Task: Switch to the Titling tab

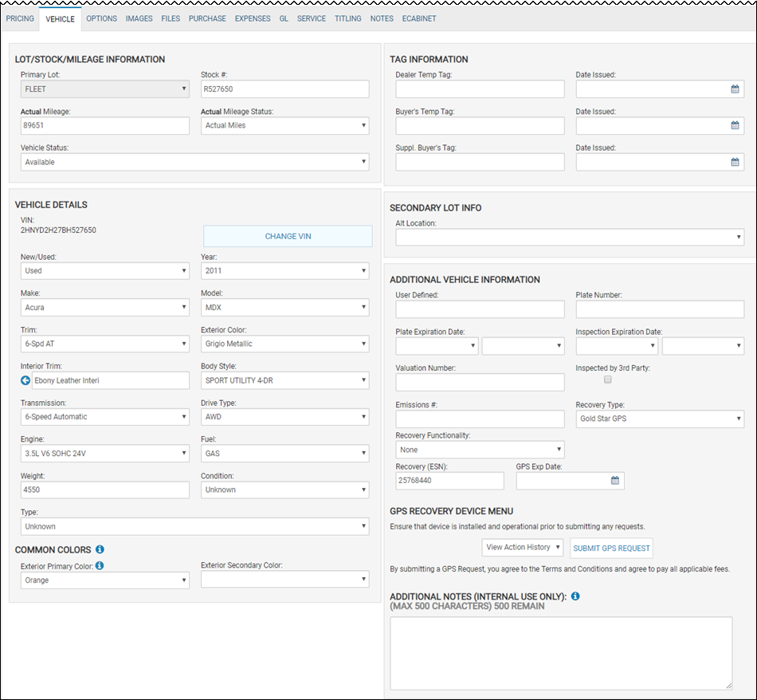Action: 348,18
